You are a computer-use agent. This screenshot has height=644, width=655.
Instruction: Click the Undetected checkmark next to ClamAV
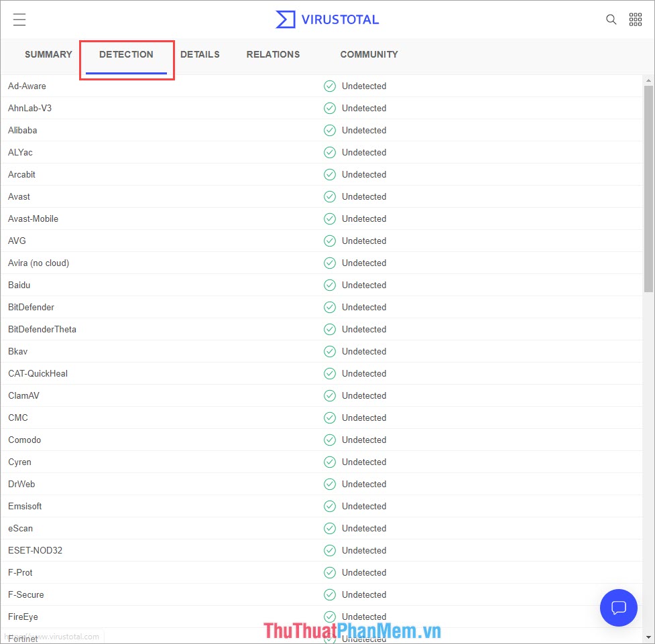pyautogui.click(x=329, y=395)
